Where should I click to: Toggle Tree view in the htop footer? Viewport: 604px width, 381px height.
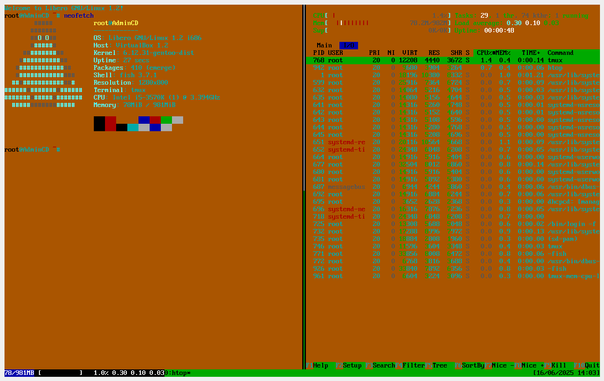[x=436, y=365]
